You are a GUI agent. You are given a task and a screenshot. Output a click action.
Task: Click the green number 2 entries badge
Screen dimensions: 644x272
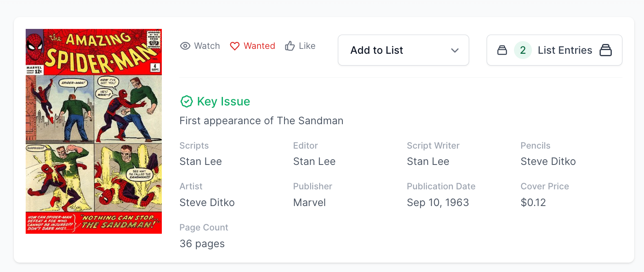click(x=523, y=50)
